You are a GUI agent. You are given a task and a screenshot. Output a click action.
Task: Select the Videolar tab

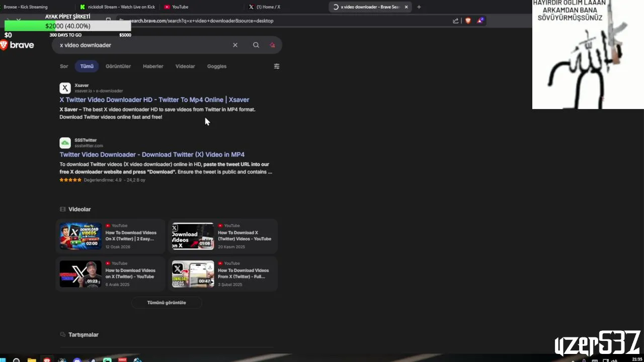click(185, 66)
